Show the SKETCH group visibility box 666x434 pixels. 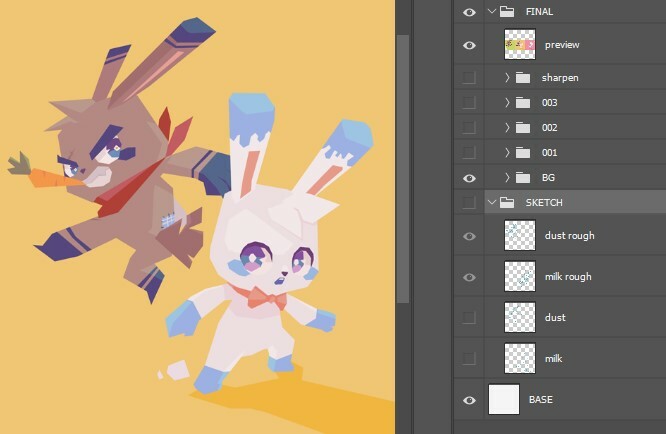[469, 203]
